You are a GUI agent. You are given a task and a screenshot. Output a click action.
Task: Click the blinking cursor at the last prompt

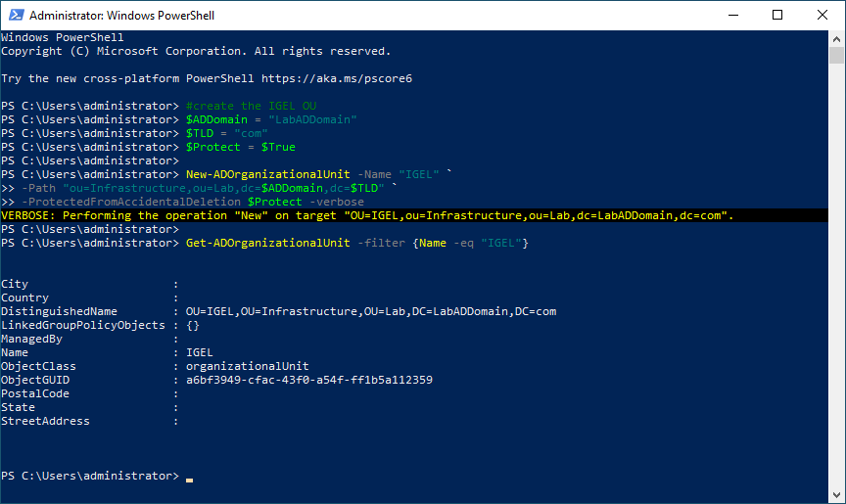tap(189, 480)
